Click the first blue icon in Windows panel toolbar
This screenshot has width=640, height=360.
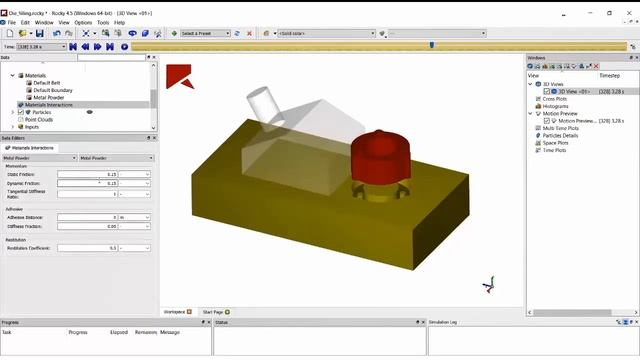click(530, 66)
